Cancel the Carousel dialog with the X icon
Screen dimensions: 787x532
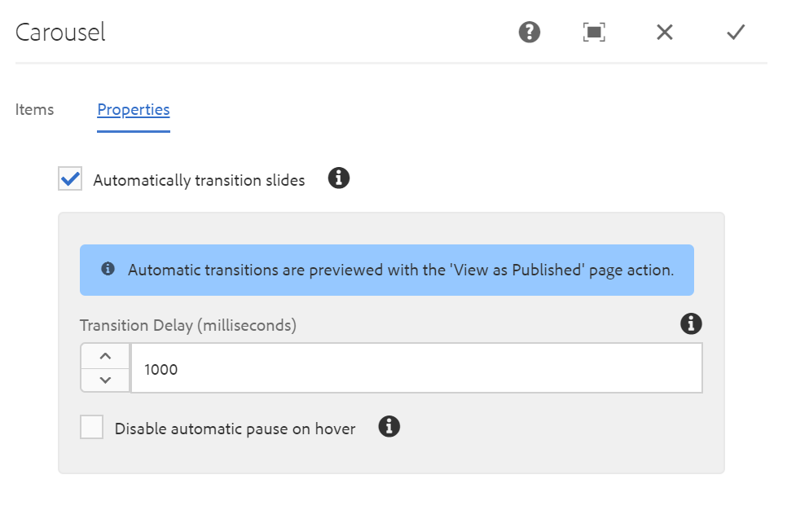click(665, 33)
